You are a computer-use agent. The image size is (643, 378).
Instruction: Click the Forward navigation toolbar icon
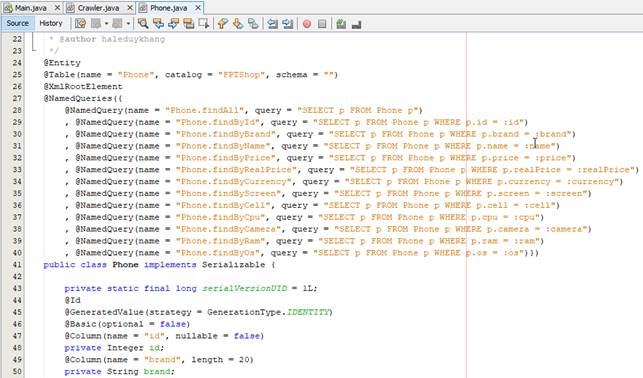(x=117, y=24)
